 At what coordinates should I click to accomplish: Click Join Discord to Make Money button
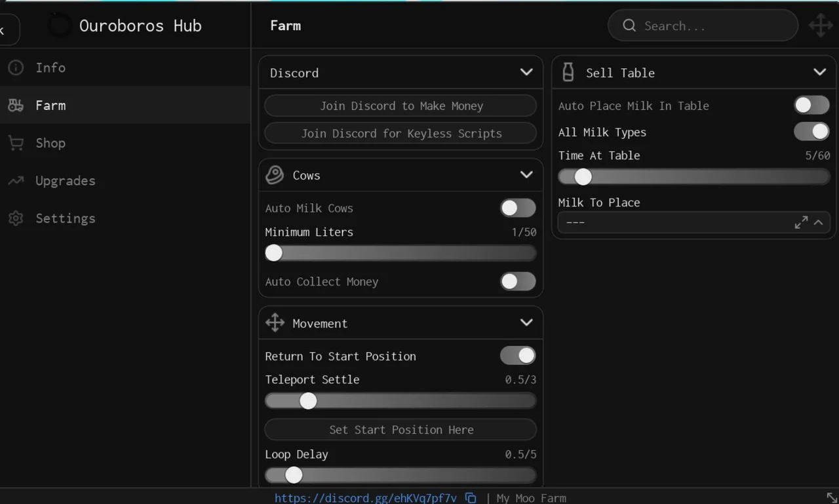tap(400, 106)
